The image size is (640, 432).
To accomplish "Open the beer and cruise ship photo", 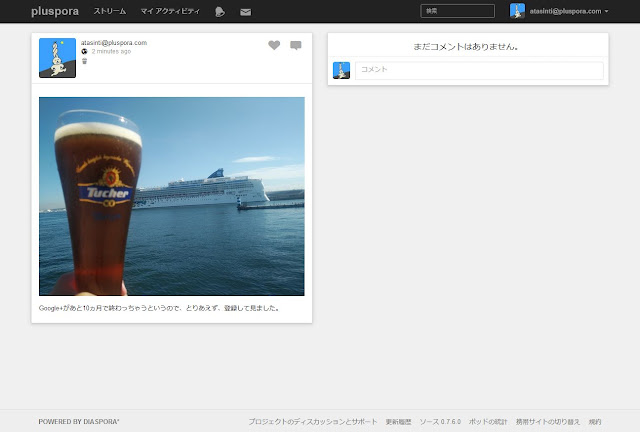I will [x=172, y=196].
